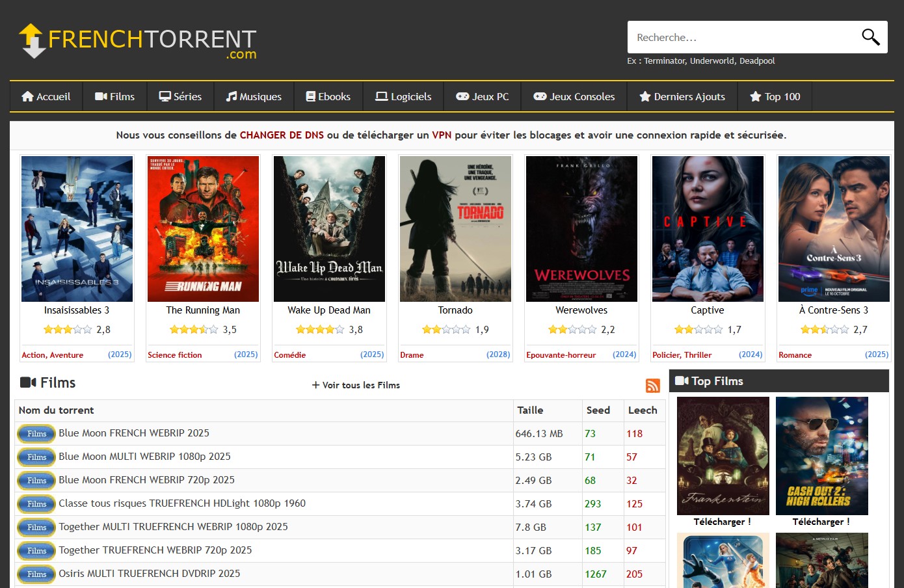Open the Werewolves movie poster
Viewport: 904px width, 588px height.
click(581, 229)
